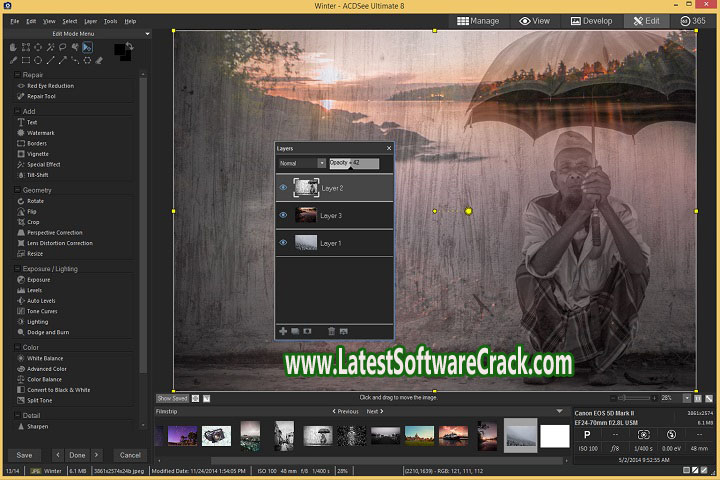This screenshot has width=720, height=480.
Task: Open the Vignette tool
Action: 33,154
